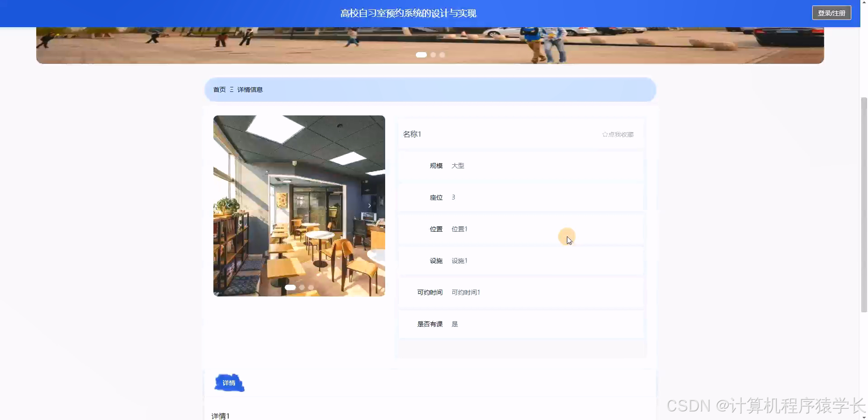Select the third banner carousel indicator dot

coord(442,55)
